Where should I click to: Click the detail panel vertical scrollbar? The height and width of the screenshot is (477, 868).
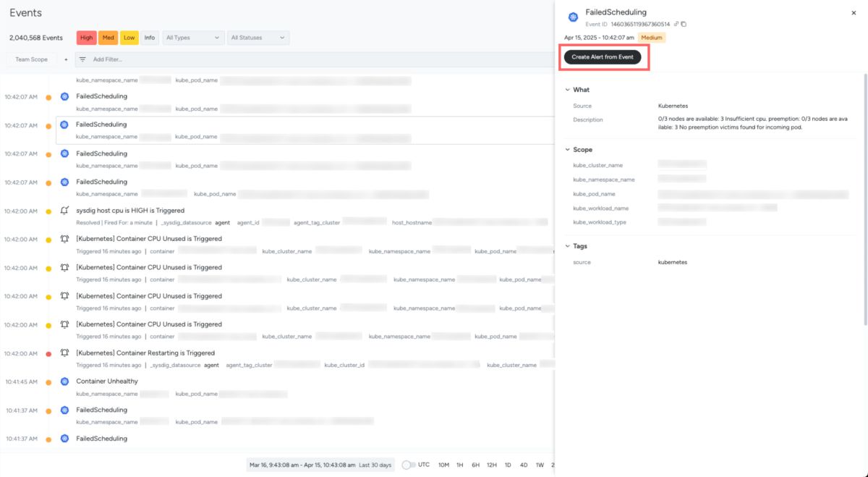tap(864, 199)
